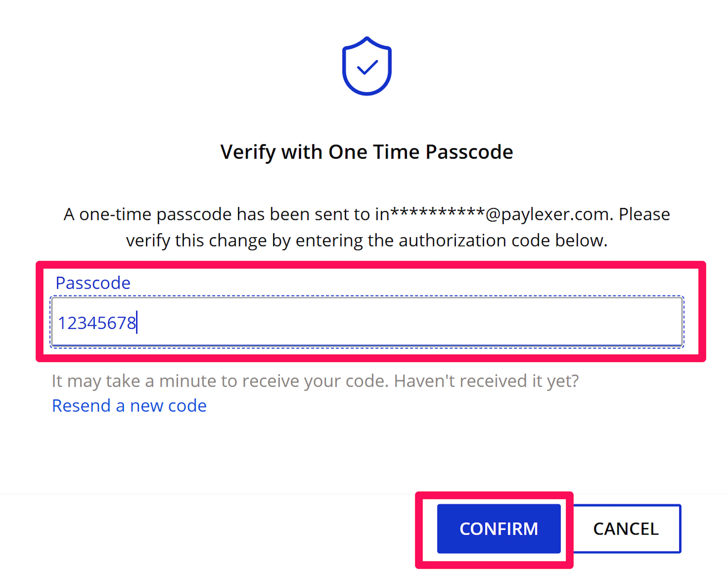Cancel the passcode verification dialog
This screenshot has height=572, width=728.
click(626, 529)
